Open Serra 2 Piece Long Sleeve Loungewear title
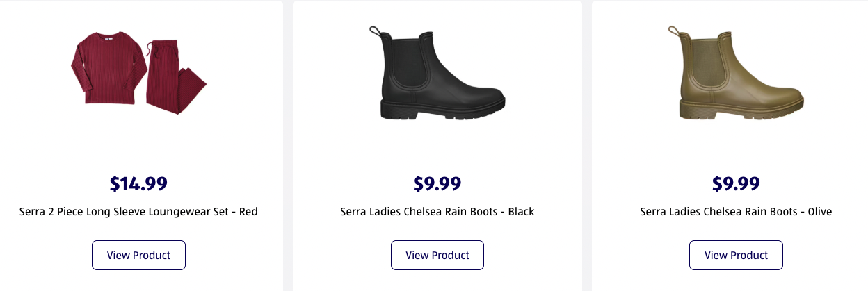The image size is (868, 291). pyautogui.click(x=138, y=211)
